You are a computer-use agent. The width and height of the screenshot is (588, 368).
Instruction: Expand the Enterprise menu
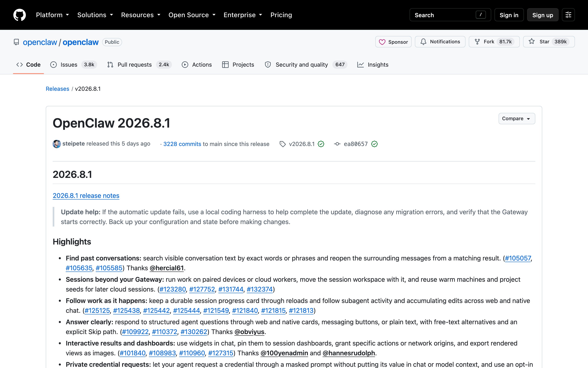243,15
